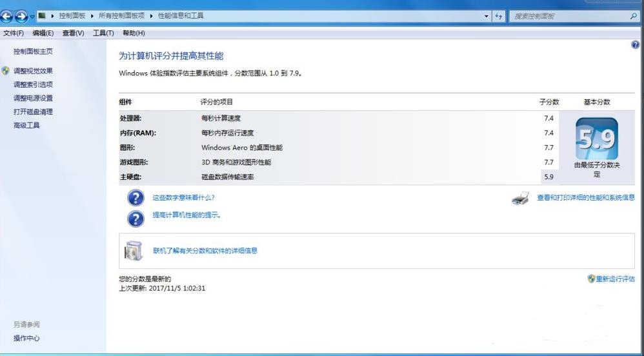The height and width of the screenshot is (356, 644).
Task: Click the Windows Aero 的桌面性能 description
Action: pyautogui.click(x=242, y=148)
